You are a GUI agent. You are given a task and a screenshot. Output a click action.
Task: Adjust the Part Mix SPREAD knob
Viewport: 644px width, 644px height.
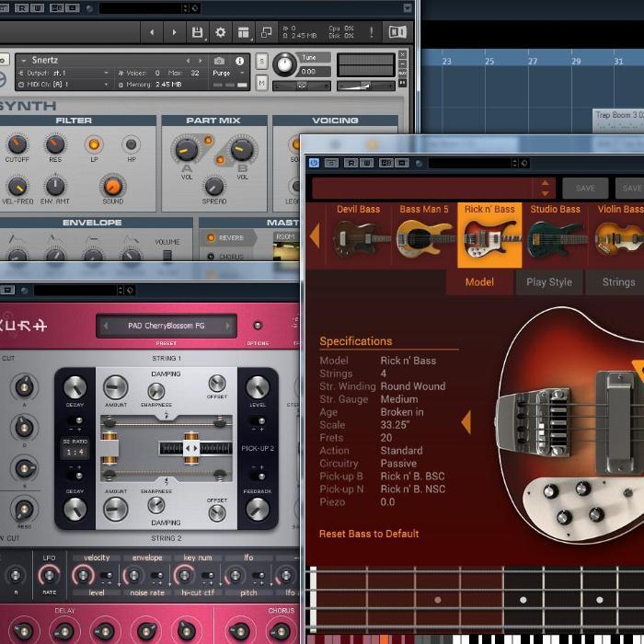[x=214, y=187]
